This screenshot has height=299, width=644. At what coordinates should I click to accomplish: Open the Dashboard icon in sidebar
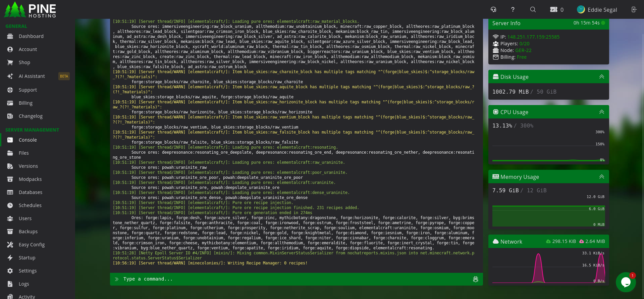coord(10,36)
